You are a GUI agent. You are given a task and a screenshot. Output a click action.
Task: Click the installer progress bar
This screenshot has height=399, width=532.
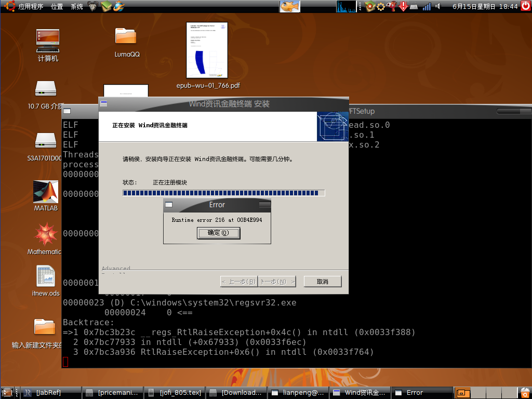pos(223,193)
